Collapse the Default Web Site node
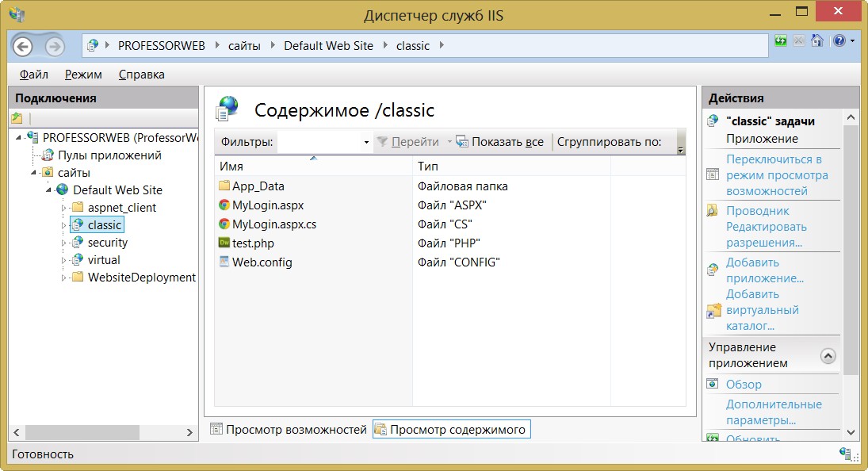Screen dimensions: 868x471 (48, 190)
